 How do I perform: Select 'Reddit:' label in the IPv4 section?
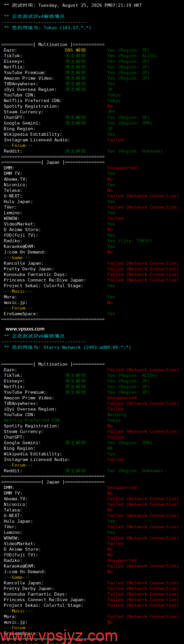[14, 151]
